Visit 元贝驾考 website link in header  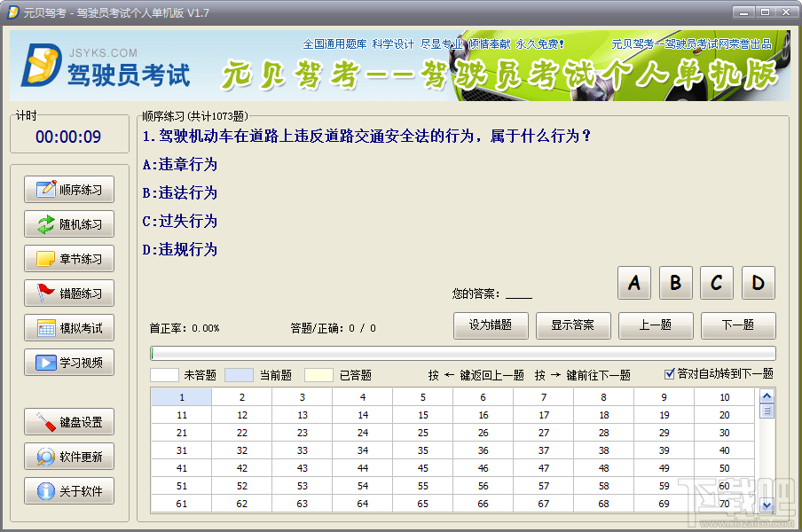tap(693, 42)
